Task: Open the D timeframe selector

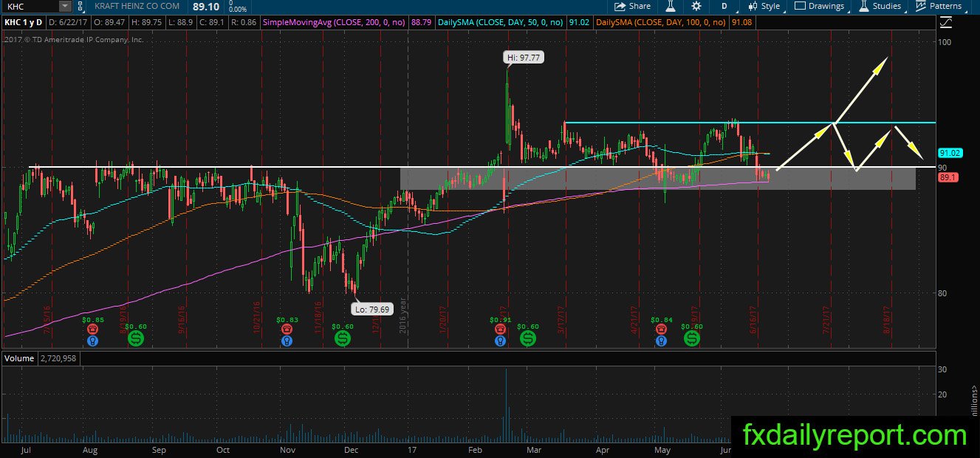Action: [724, 6]
